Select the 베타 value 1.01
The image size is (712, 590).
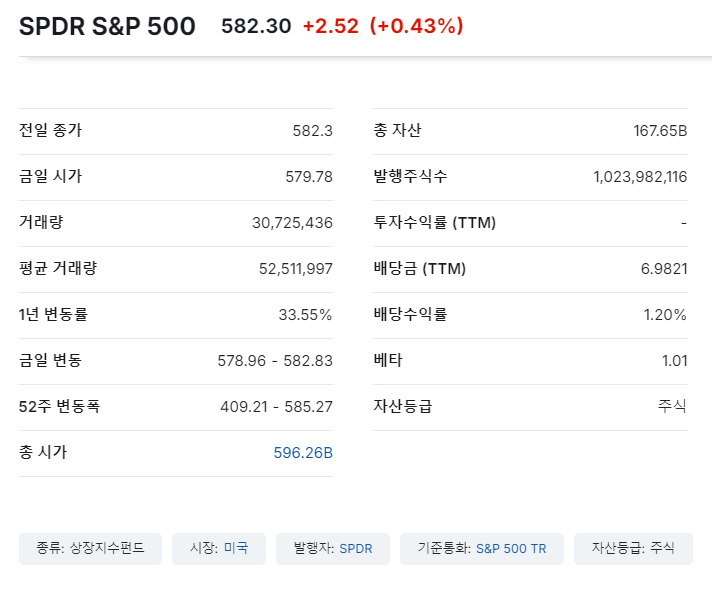(x=674, y=361)
